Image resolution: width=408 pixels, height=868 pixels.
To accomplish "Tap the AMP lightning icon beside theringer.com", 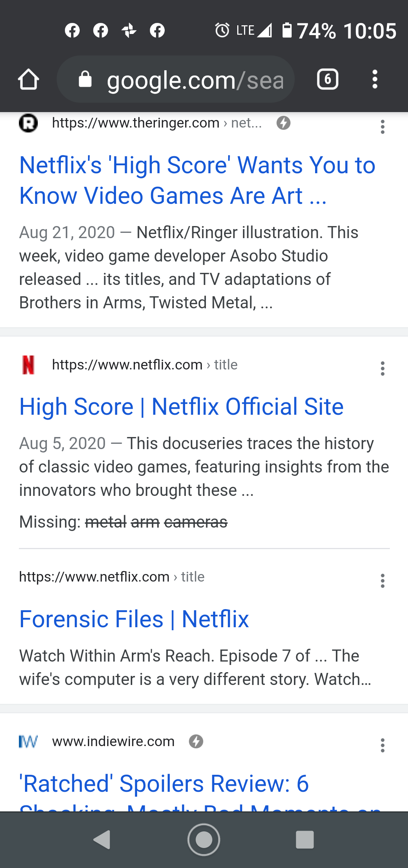I will 283,123.
